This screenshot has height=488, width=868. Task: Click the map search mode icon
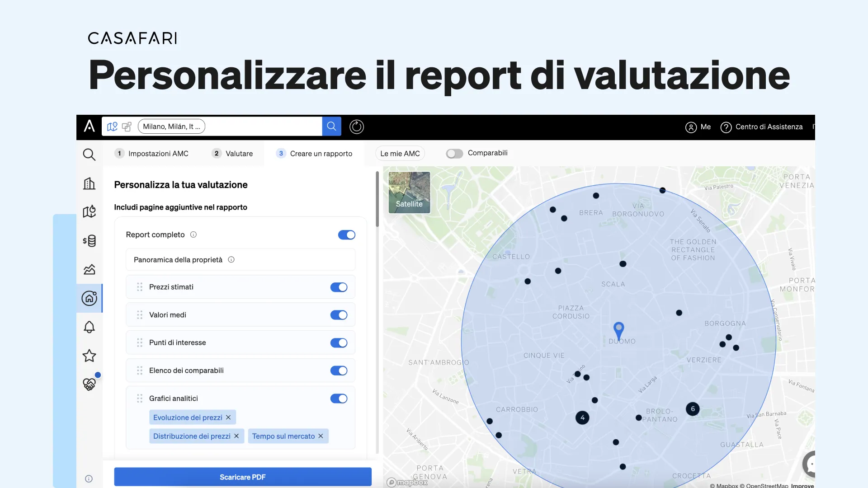click(x=112, y=127)
